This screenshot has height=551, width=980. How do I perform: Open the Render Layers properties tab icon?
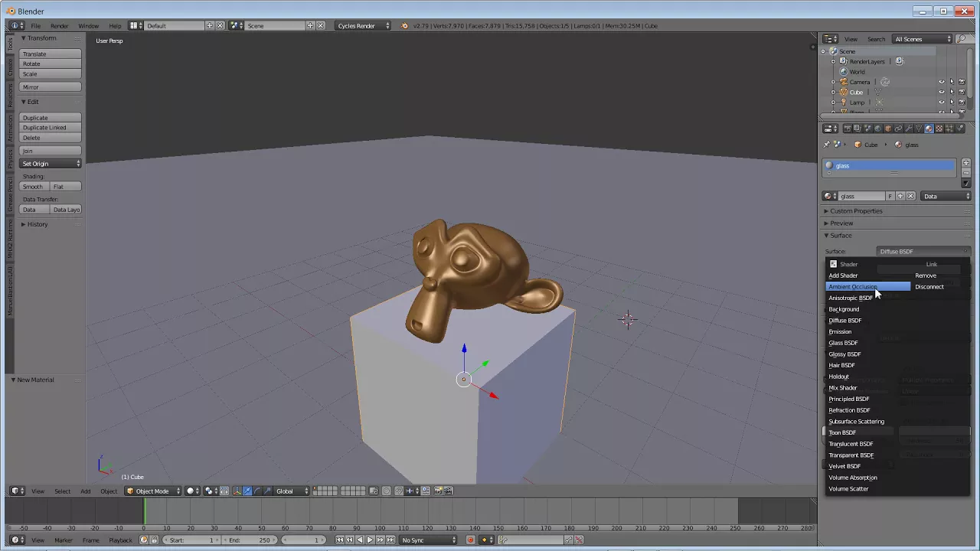tap(857, 129)
